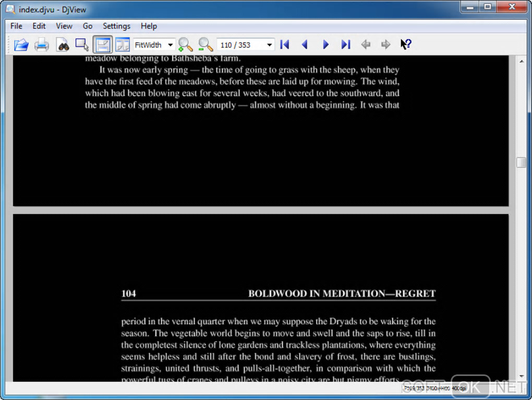Open the File menu
This screenshot has height=400, width=532.
pos(16,26)
